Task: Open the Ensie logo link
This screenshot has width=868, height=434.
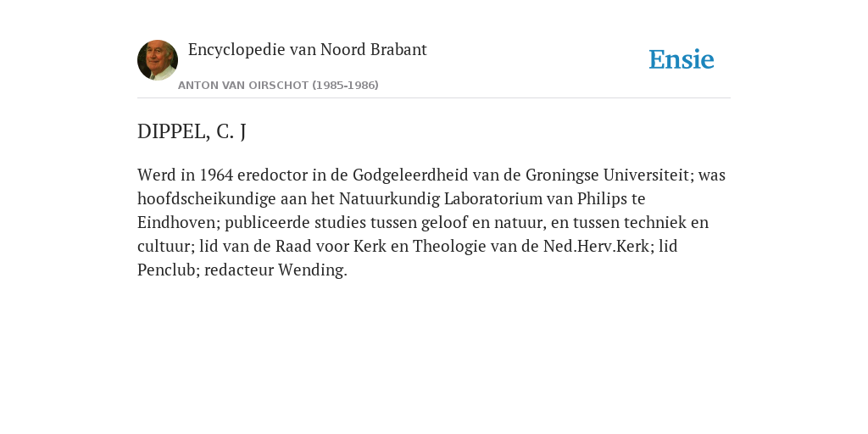Action: click(682, 60)
